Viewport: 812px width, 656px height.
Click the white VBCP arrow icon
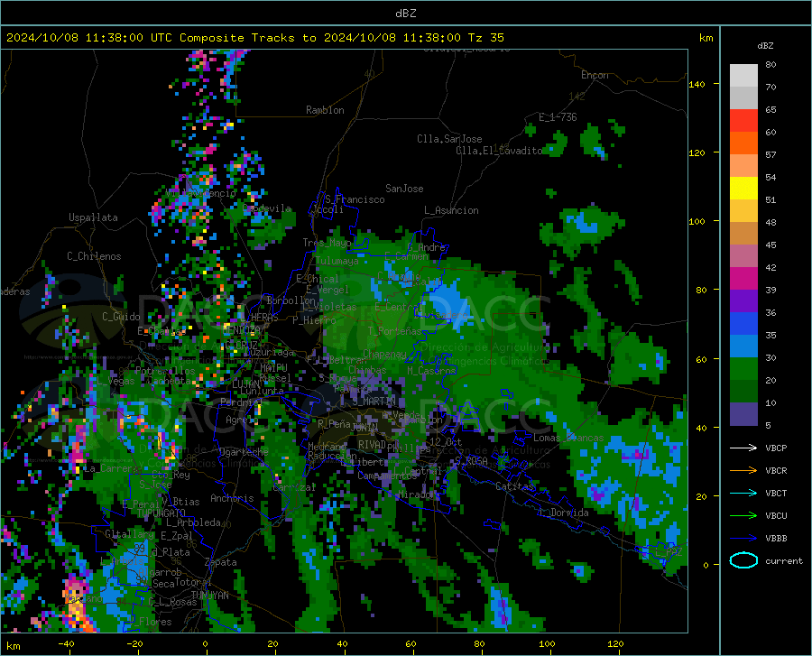coord(743,448)
